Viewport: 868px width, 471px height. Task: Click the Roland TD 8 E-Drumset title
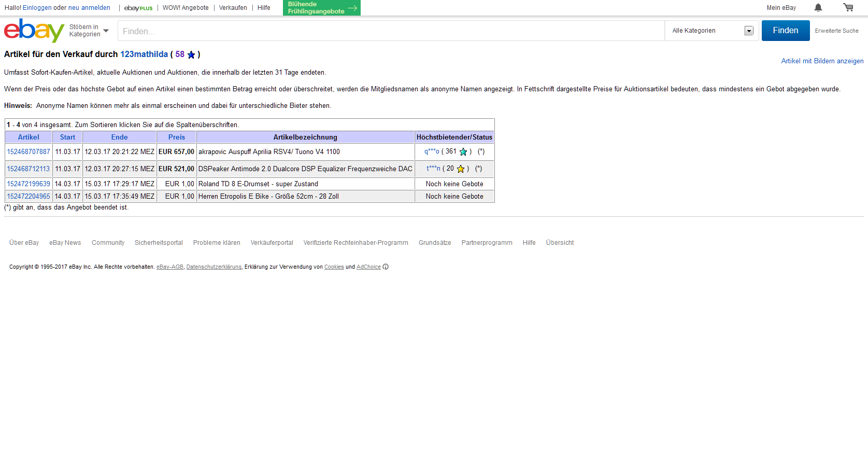point(258,184)
